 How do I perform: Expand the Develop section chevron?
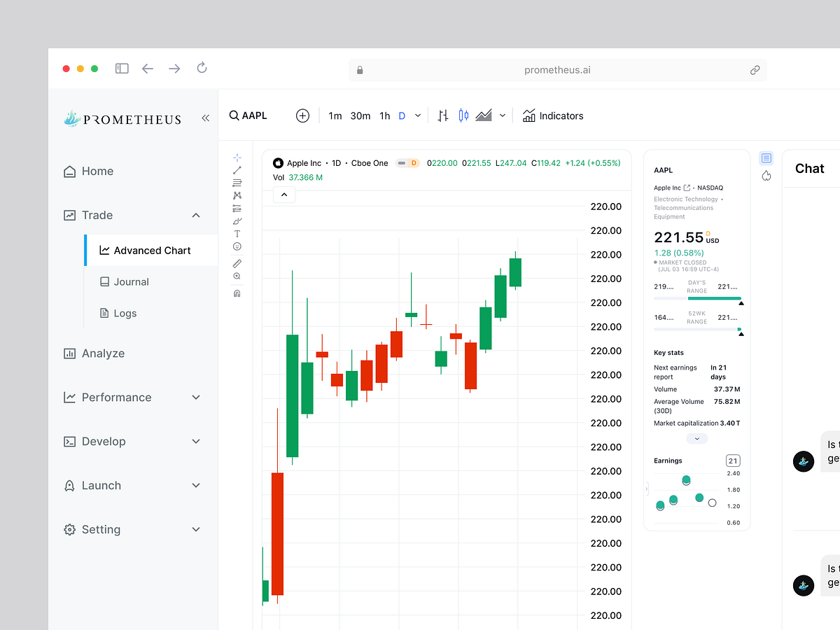pos(196,442)
